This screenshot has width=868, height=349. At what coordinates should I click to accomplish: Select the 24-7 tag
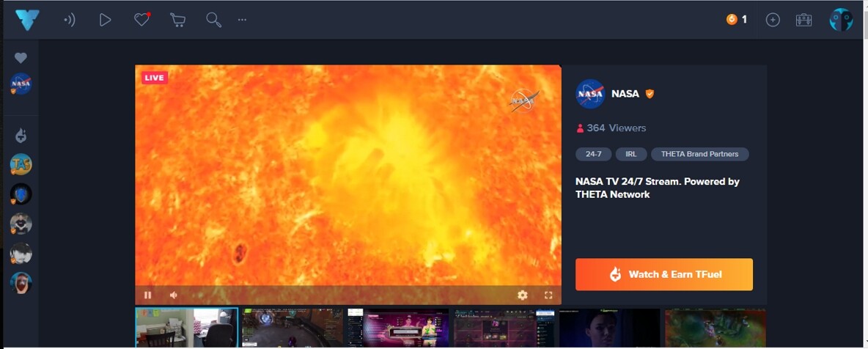coord(593,154)
